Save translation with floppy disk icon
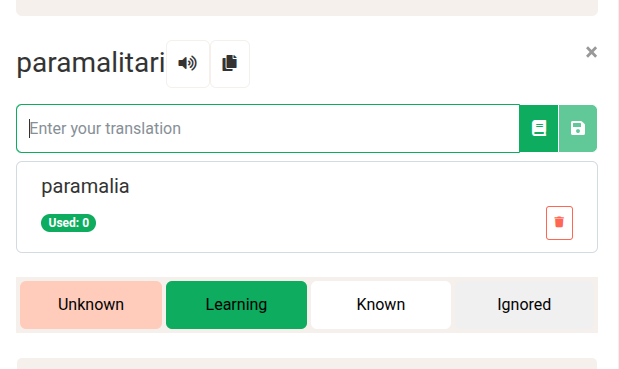Screen dimensions: 619x369 [x=578, y=128]
